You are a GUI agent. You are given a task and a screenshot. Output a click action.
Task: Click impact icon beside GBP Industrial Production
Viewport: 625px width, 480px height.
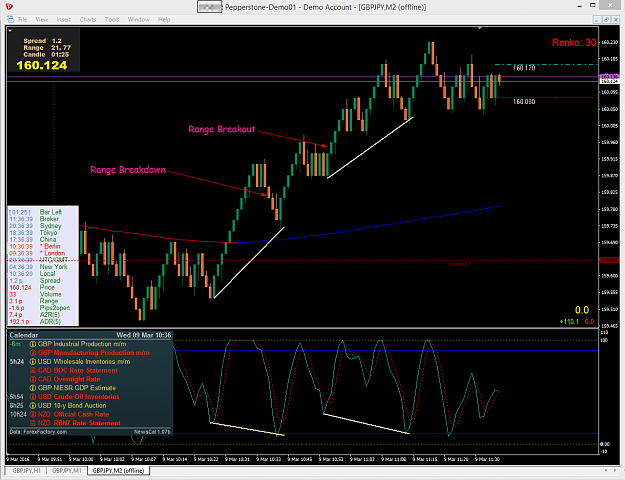(x=33, y=344)
